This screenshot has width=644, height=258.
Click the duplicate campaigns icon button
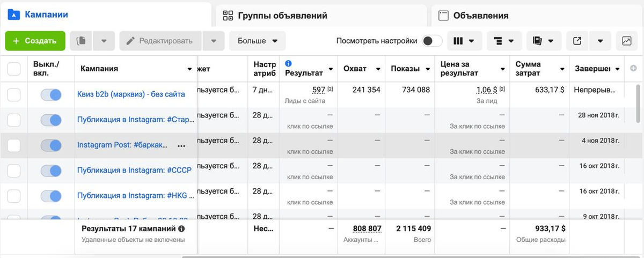pyautogui.click(x=81, y=41)
